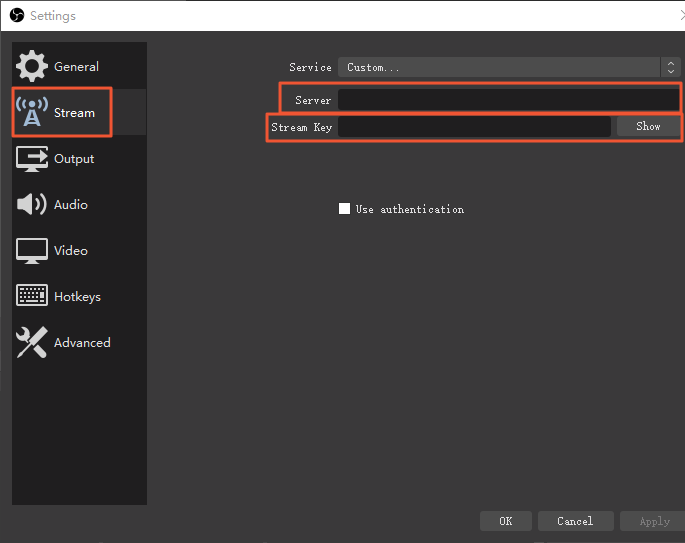Confirm settings with the OK button
685x543 pixels.
point(506,521)
